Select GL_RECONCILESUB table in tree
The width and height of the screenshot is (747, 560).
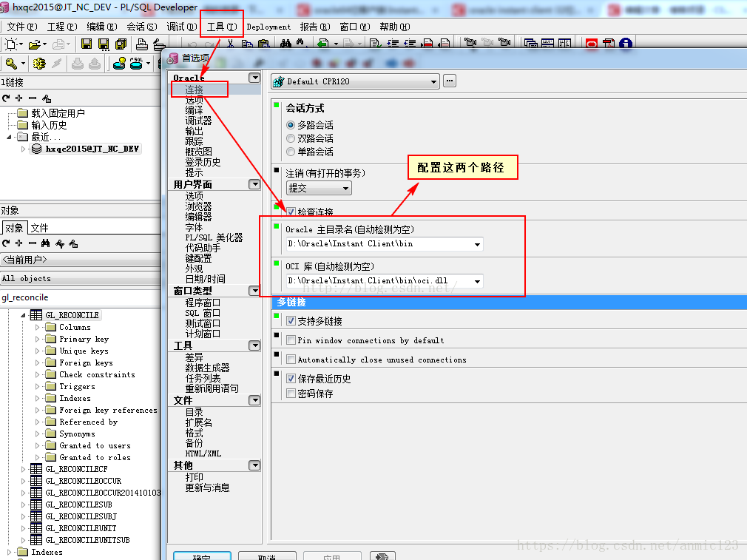(x=78, y=505)
